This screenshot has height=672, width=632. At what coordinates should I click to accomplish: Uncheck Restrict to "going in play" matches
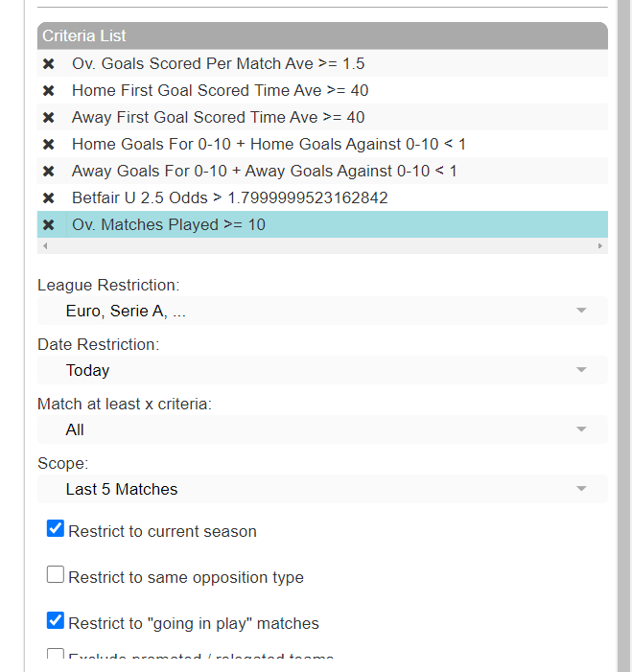56,621
